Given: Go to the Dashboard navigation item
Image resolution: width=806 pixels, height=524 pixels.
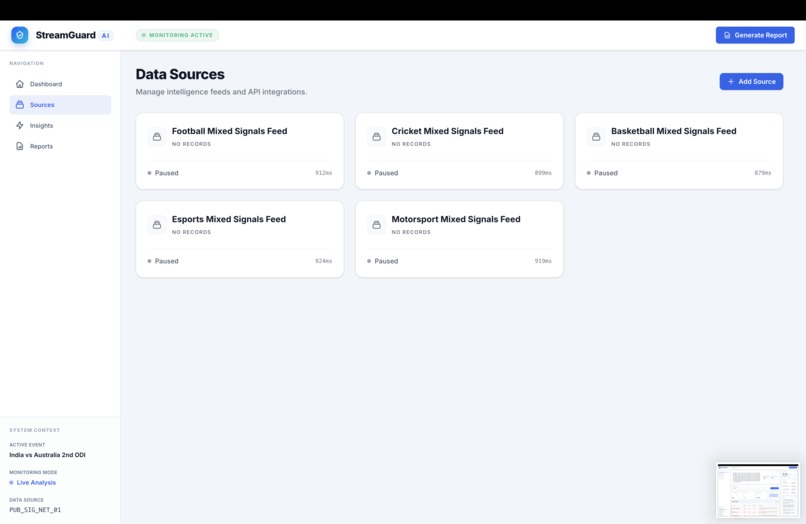Looking at the screenshot, I should [x=60, y=84].
